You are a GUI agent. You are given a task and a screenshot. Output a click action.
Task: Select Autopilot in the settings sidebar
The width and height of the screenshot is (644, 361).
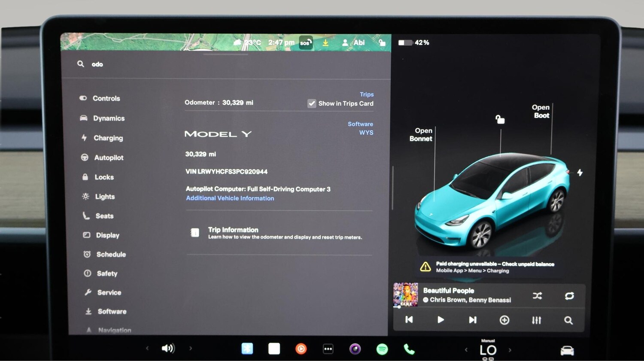click(102, 158)
